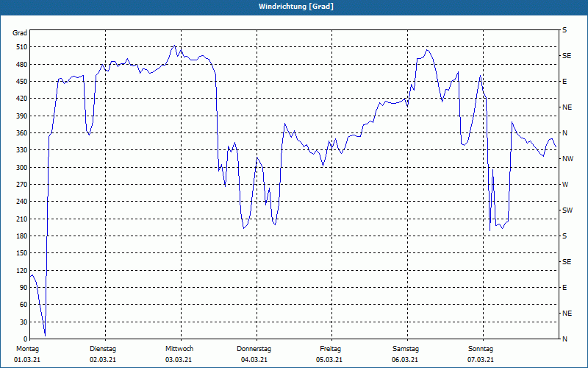Click the 420 tick label on the left axis
This screenshot has width=588, height=368.
pos(21,99)
